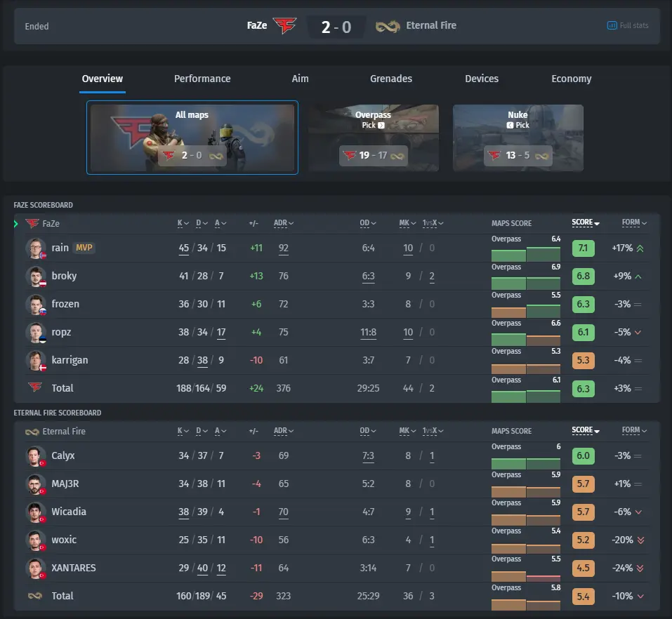Open Wicadia player name link

[x=69, y=512]
